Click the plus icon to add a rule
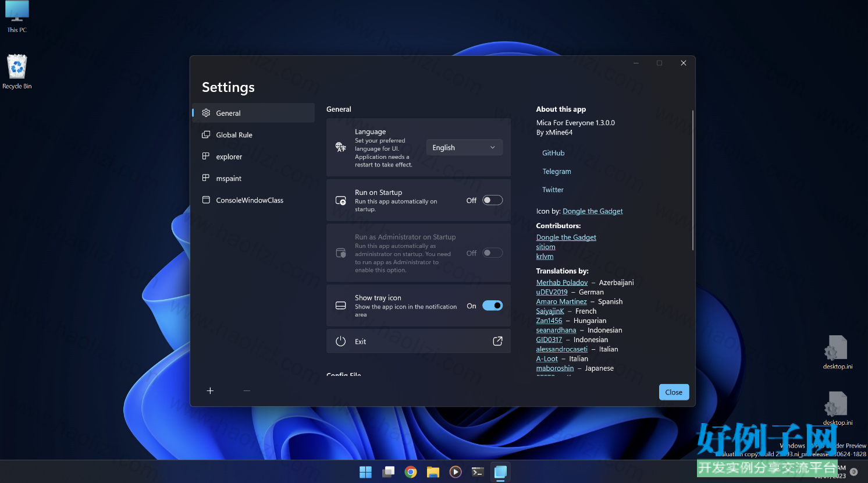This screenshot has width=868, height=483. point(210,391)
